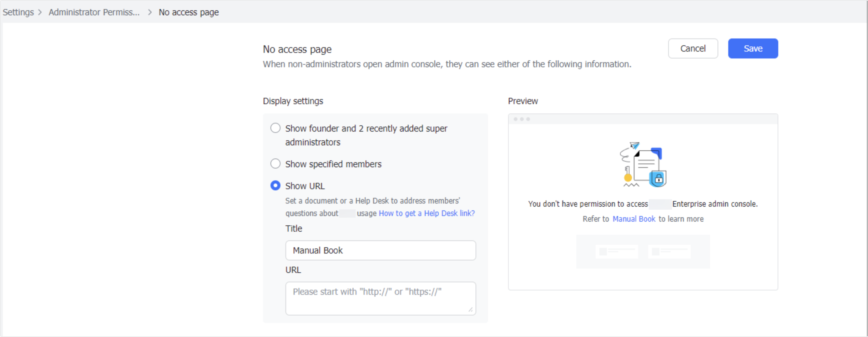Open Administrator Permissions breadcrumb item
The height and width of the screenshot is (337, 868).
pyautogui.click(x=94, y=12)
